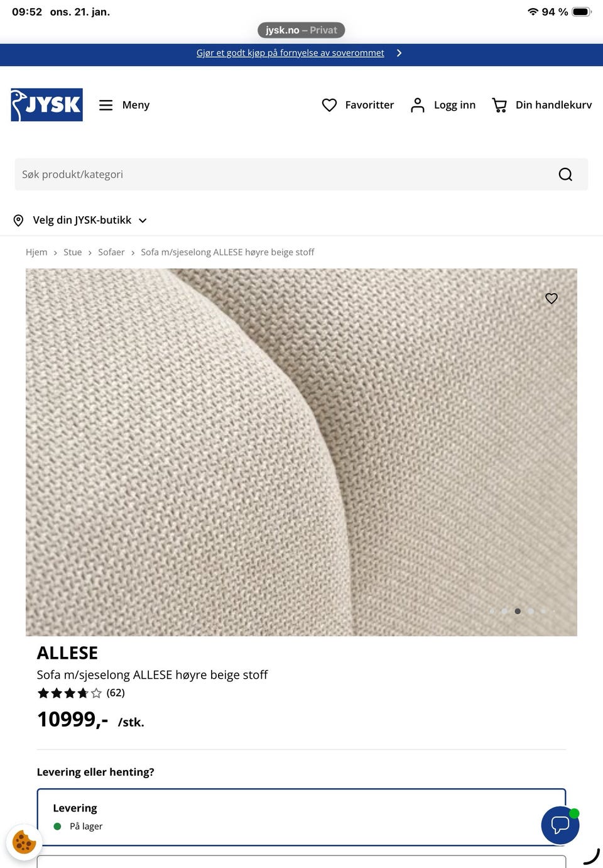Viewport: 603px width, 868px height.
Task: Open the hamburger Meny icon
Action: (x=106, y=105)
